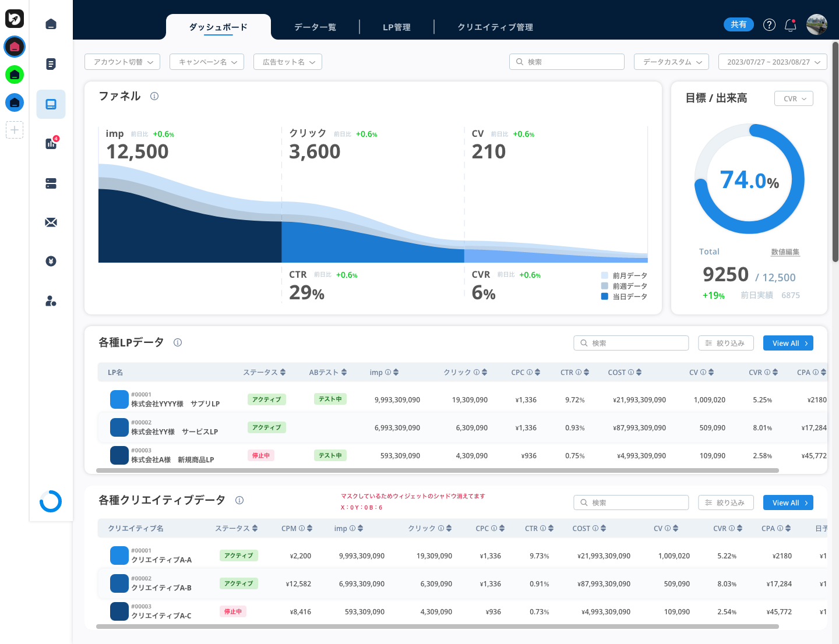This screenshot has width=839, height=644.
Task: Open the クリエイティブ管理 tab
Action: point(495,27)
